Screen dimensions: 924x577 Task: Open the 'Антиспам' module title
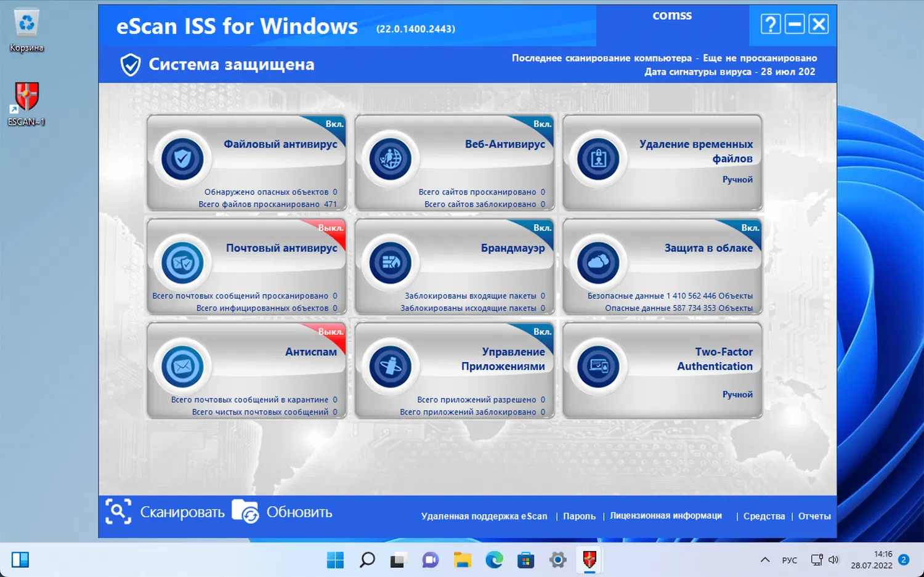click(x=311, y=352)
